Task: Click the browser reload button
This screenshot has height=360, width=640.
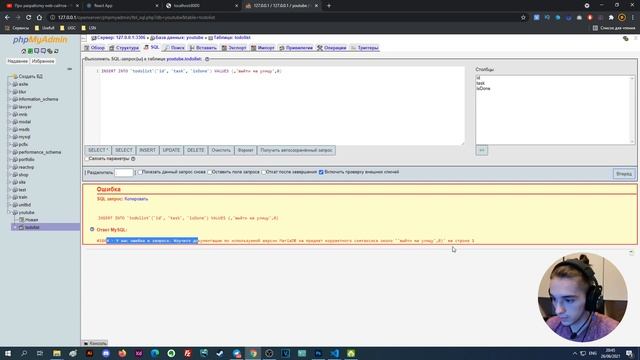Action: (x=28, y=18)
